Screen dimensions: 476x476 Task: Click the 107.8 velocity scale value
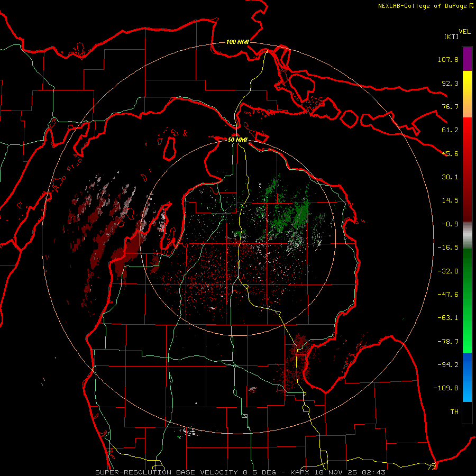pos(448,59)
